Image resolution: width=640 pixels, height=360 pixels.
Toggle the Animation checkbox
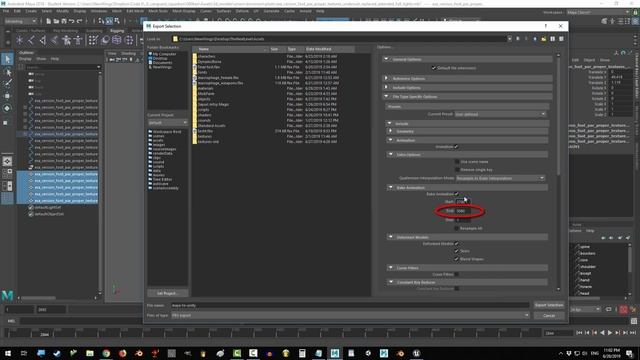[x=456, y=147]
